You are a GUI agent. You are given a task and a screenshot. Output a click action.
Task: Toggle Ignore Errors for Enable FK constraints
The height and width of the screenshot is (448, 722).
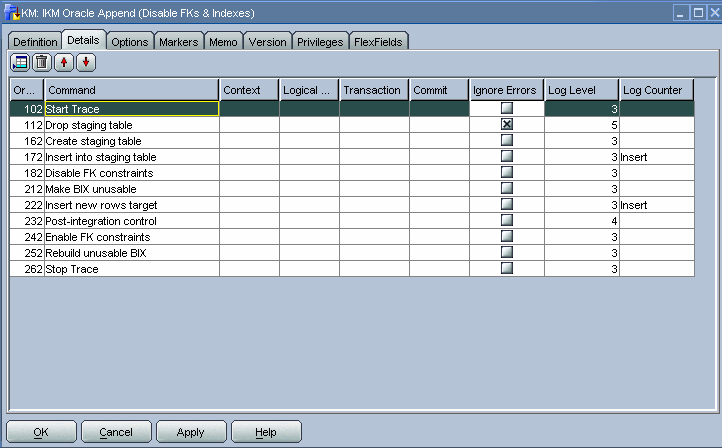pyautogui.click(x=507, y=236)
